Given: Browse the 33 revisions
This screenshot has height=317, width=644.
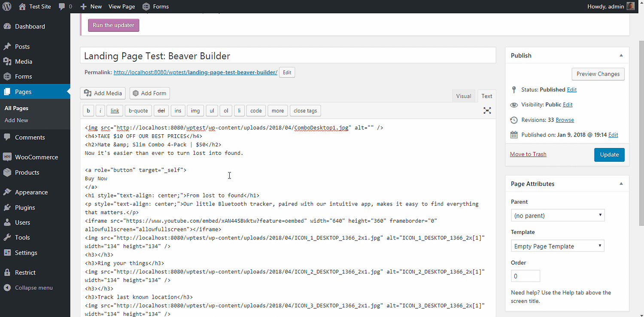Looking at the screenshot, I should (565, 120).
